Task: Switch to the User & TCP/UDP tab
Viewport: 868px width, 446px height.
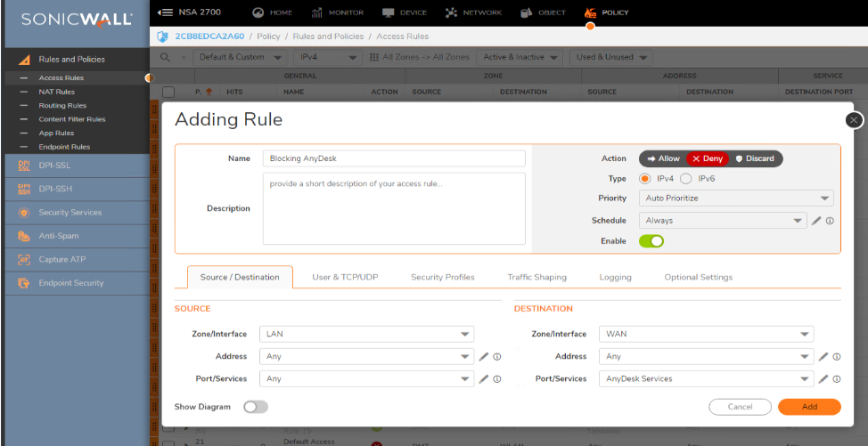Action: (x=345, y=278)
